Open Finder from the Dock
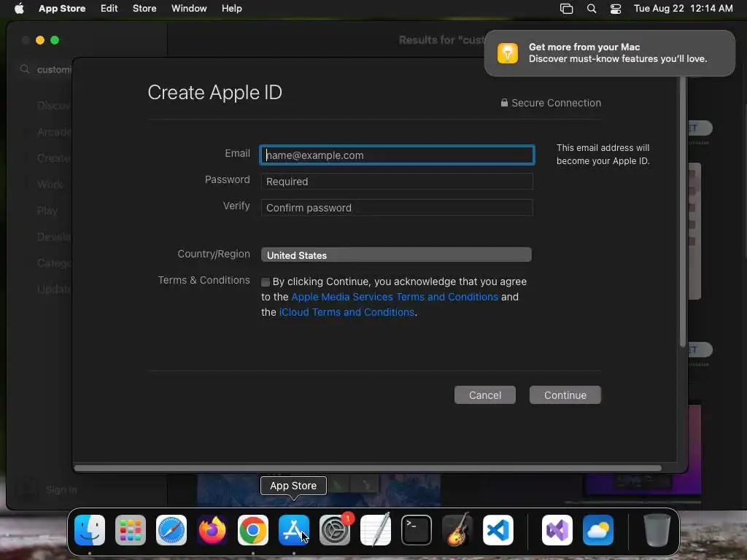The width and height of the screenshot is (747, 560). 90,530
